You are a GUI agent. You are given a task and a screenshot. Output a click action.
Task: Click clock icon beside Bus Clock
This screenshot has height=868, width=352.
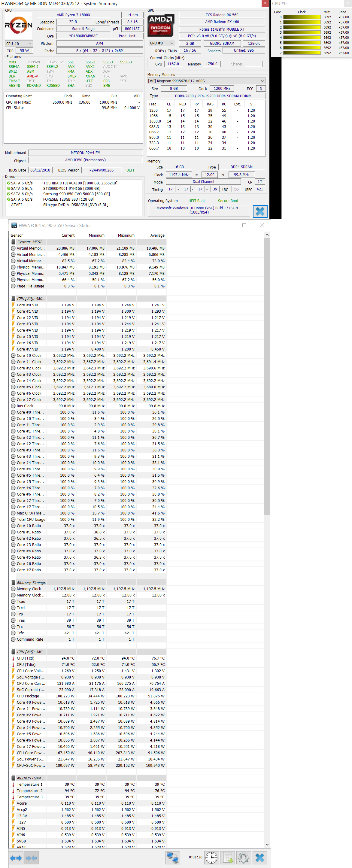pos(13,406)
